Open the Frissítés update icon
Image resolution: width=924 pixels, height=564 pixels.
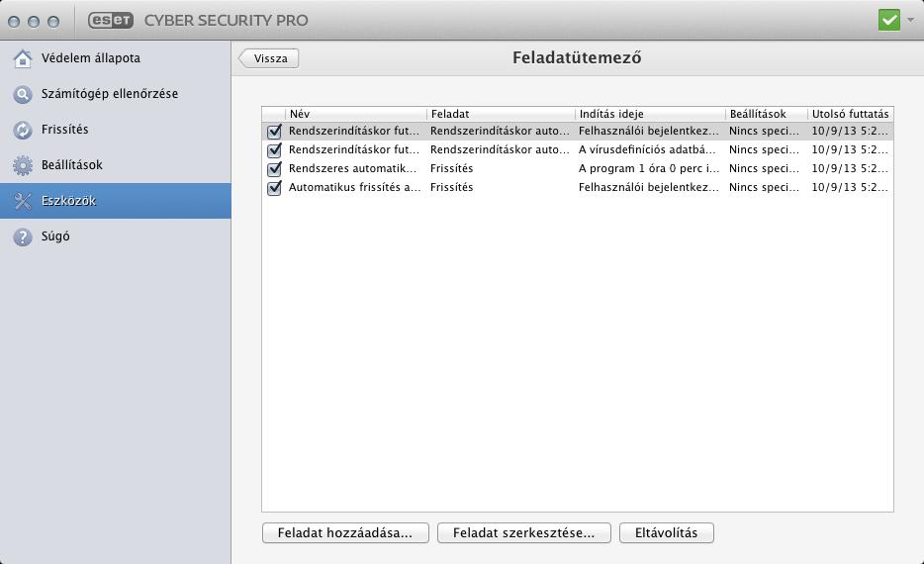pos(23,130)
